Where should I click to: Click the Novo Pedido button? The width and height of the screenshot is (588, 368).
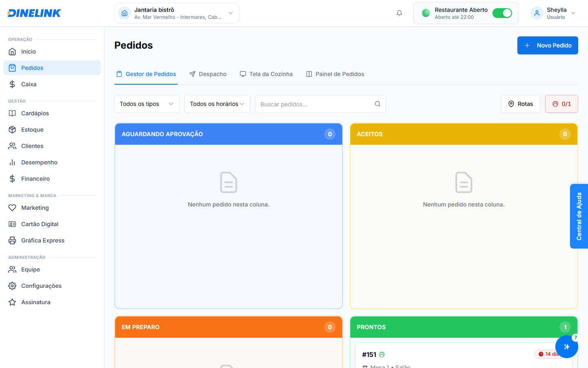(548, 45)
